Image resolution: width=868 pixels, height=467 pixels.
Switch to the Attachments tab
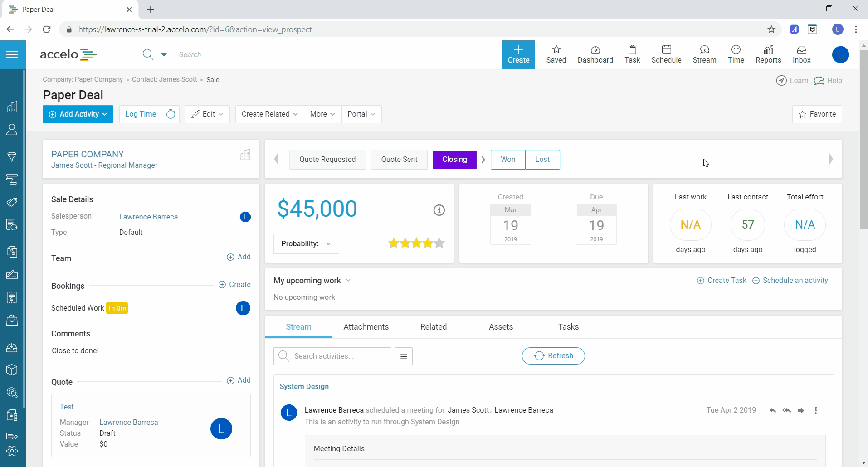(366, 327)
